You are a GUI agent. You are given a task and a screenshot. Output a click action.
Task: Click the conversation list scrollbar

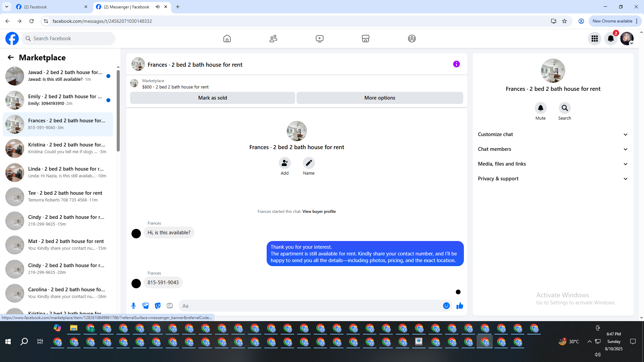pyautogui.click(x=118, y=111)
